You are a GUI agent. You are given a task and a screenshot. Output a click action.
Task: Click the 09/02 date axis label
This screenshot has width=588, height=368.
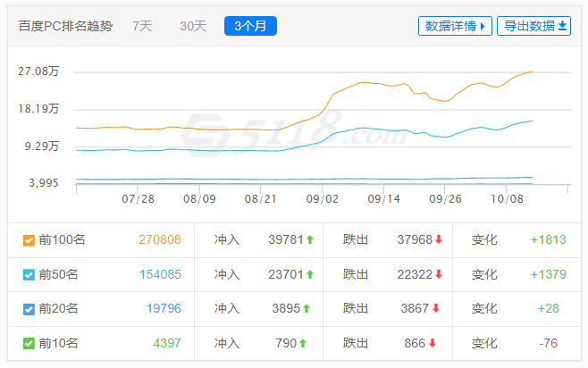click(x=323, y=199)
